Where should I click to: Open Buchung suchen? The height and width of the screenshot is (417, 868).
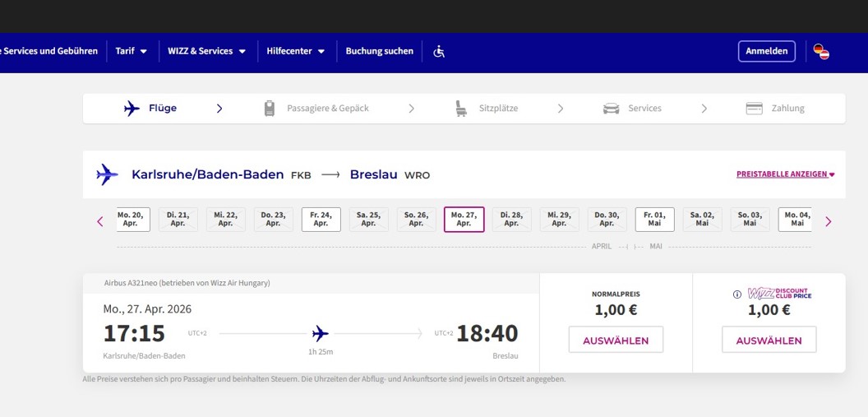(x=379, y=51)
